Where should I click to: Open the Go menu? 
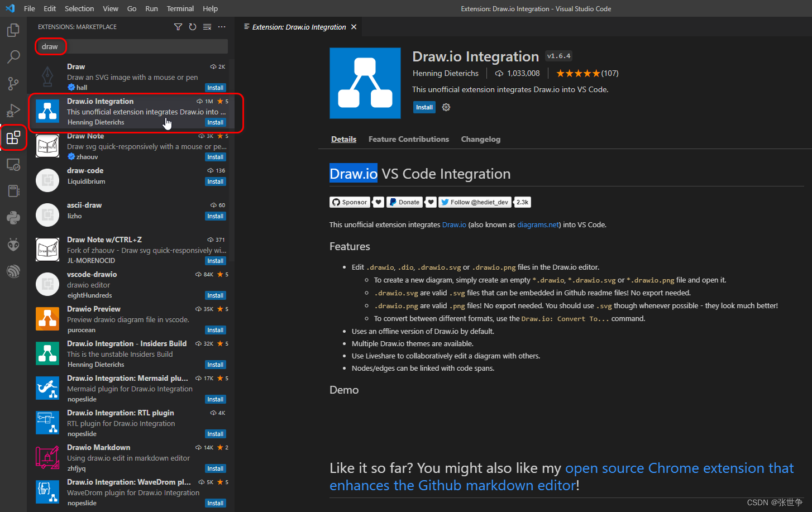132,8
